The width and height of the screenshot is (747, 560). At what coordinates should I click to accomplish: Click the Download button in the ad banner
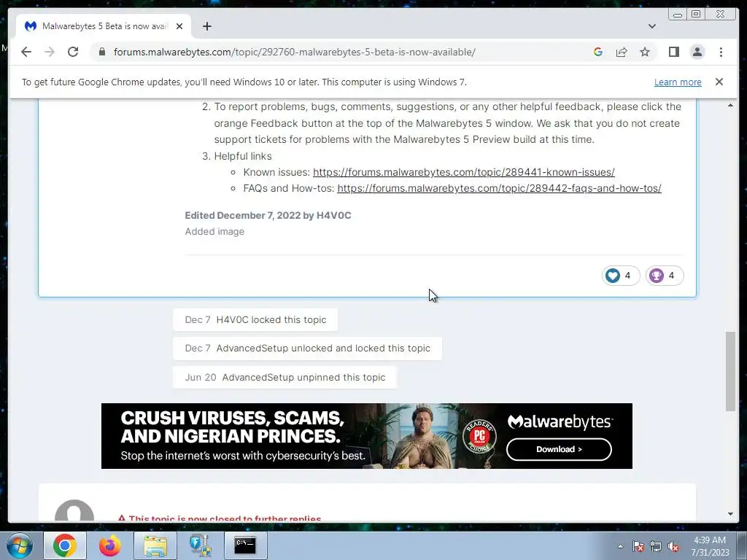[559, 449]
